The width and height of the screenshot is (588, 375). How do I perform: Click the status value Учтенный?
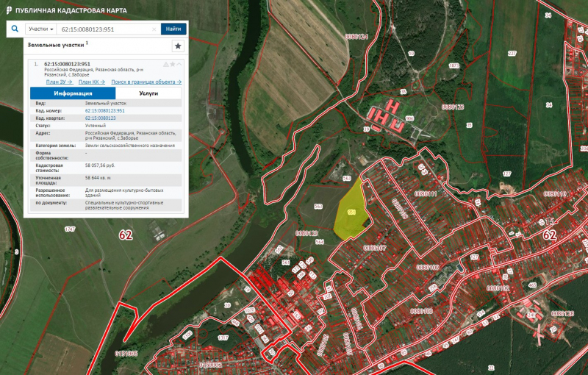pyautogui.click(x=96, y=126)
